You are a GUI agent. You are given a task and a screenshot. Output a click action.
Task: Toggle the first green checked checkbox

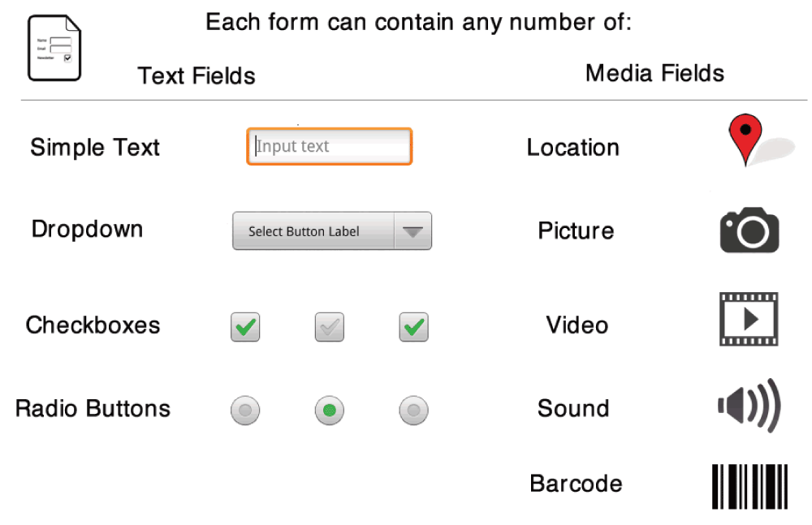(x=245, y=327)
